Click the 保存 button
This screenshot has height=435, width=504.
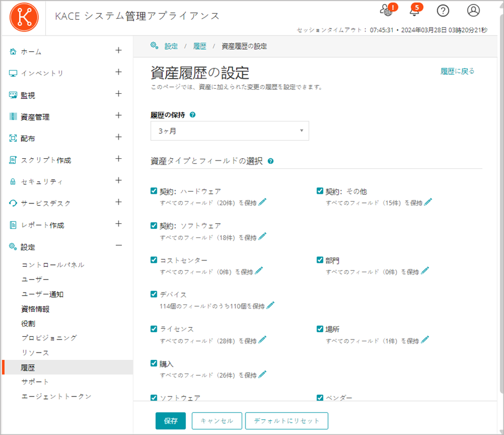[x=170, y=421]
